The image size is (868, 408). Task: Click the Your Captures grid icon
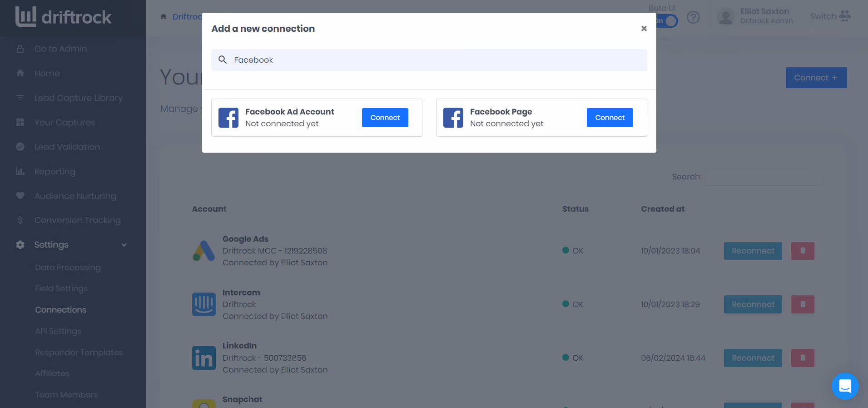[20, 122]
